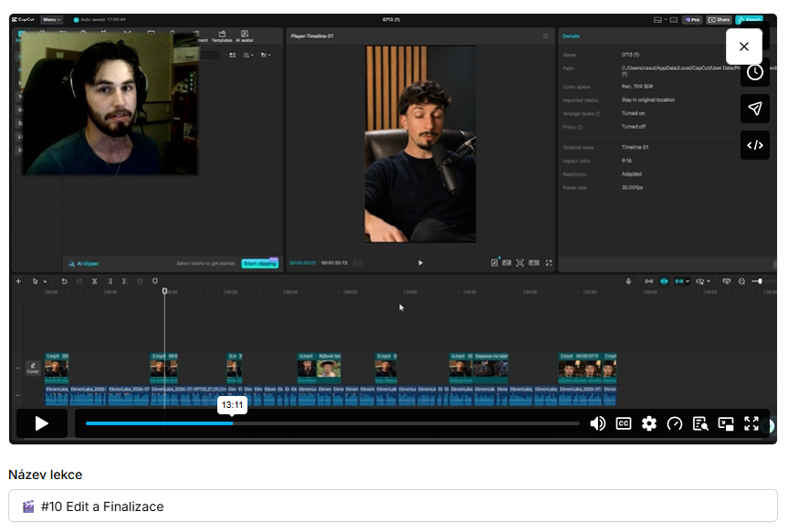Viewport: 788px width, 532px height.
Task: Expand the CapCut preview to fullscreen
Action: tap(549, 263)
